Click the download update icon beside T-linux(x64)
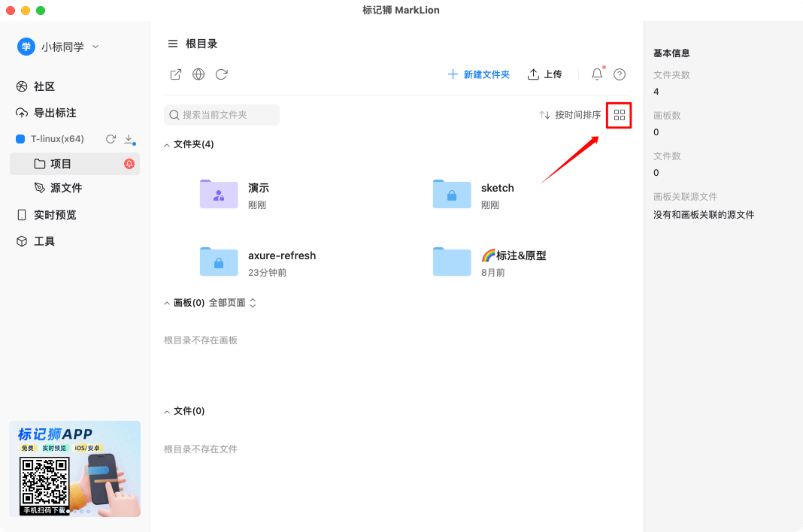 click(128, 138)
